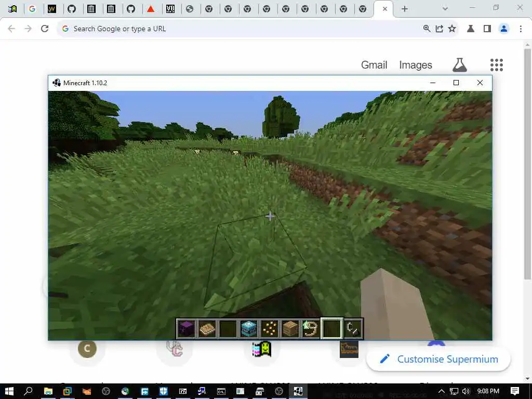532x399 pixels.
Task: Select the cyan diamond-like block in the hotbar
Action: 249,329
